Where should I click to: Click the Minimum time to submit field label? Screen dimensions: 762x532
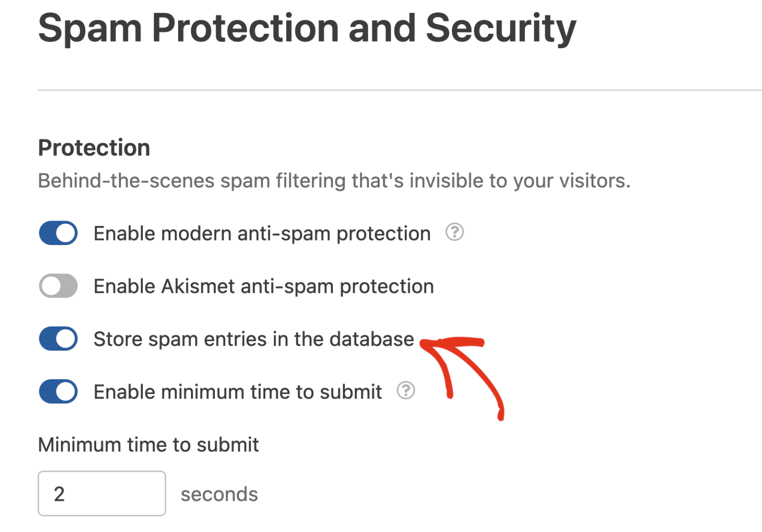148,445
